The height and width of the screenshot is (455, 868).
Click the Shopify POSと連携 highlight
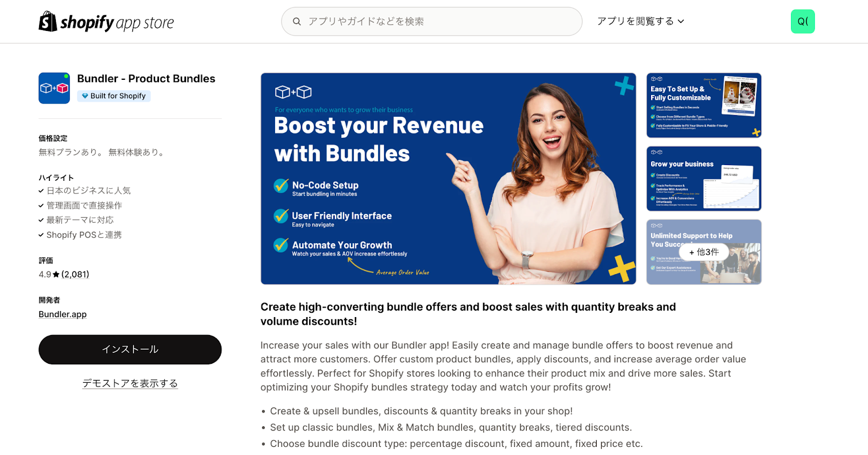pos(84,235)
